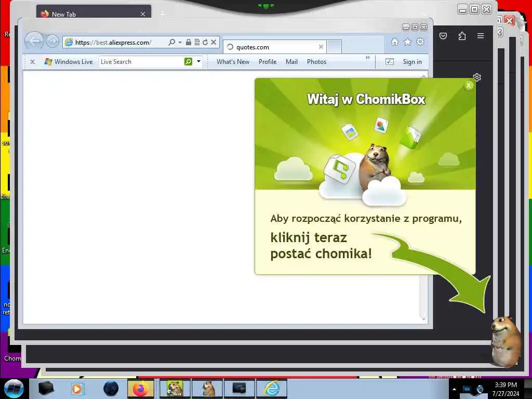This screenshot has height=399, width=532.
Task: Minimize the Internet Explorer window
Action: point(406,27)
